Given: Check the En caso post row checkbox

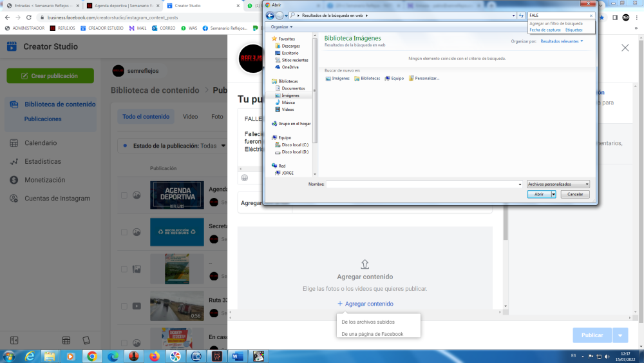Looking at the screenshot, I should [x=124, y=342].
